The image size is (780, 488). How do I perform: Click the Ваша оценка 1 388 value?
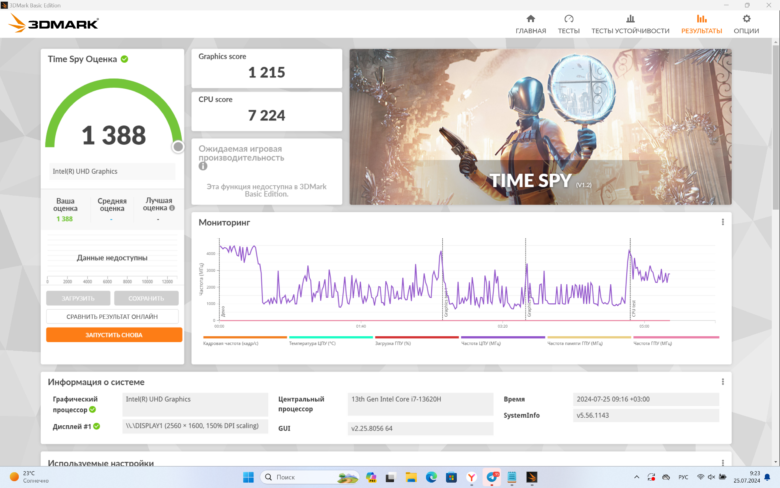(x=65, y=219)
